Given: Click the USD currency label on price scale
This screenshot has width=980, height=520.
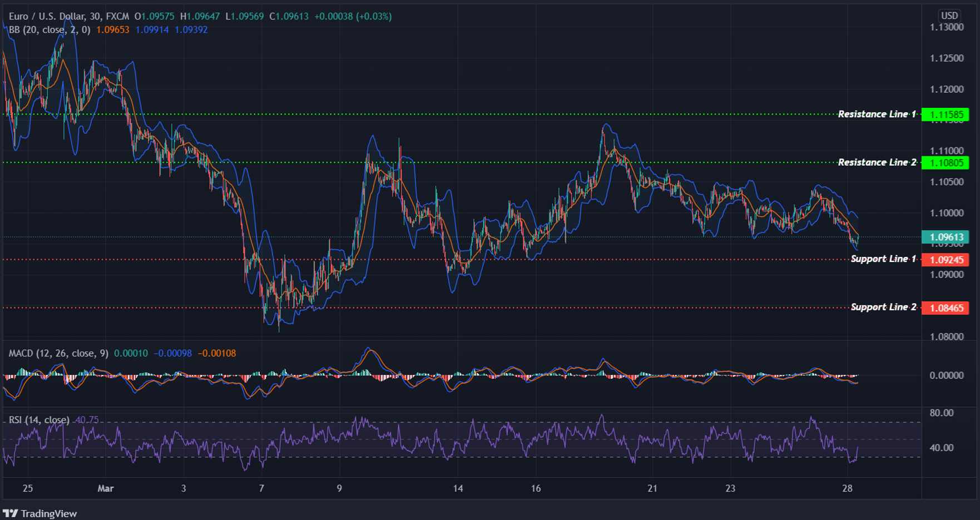Looking at the screenshot, I should point(949,16).
